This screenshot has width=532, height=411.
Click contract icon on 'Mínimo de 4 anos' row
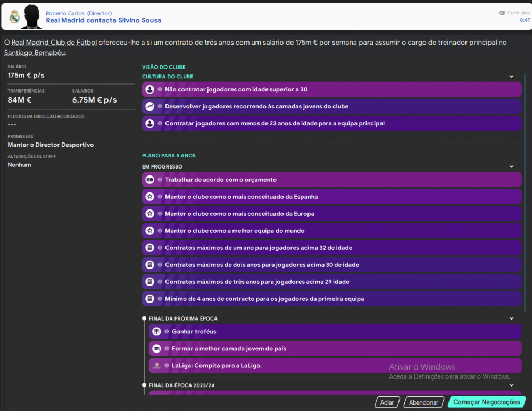click(x=149, y=299)
